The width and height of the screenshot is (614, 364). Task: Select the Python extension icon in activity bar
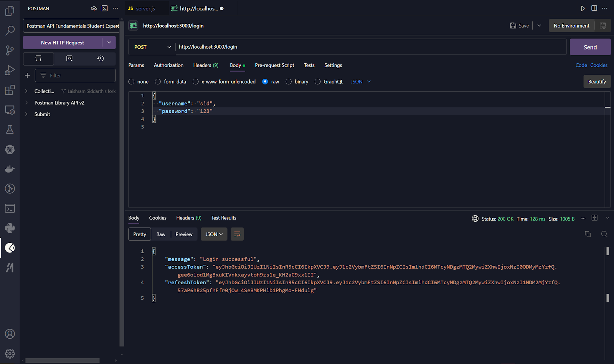click(x=10, y=228)
